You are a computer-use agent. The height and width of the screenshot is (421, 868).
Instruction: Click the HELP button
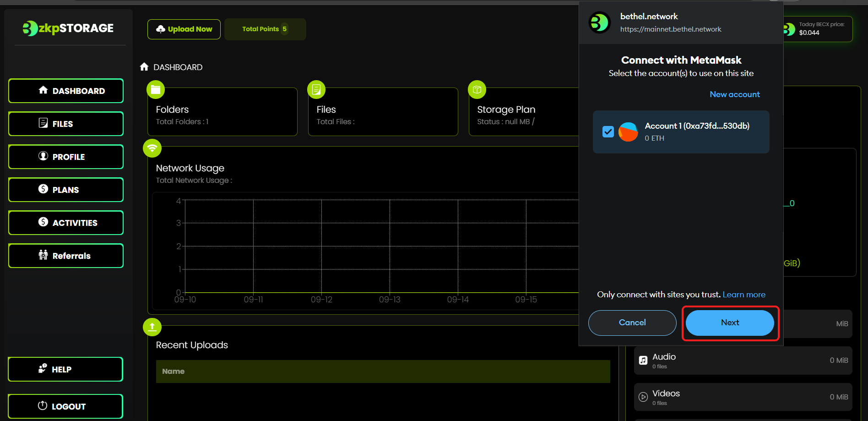(65, 369)
